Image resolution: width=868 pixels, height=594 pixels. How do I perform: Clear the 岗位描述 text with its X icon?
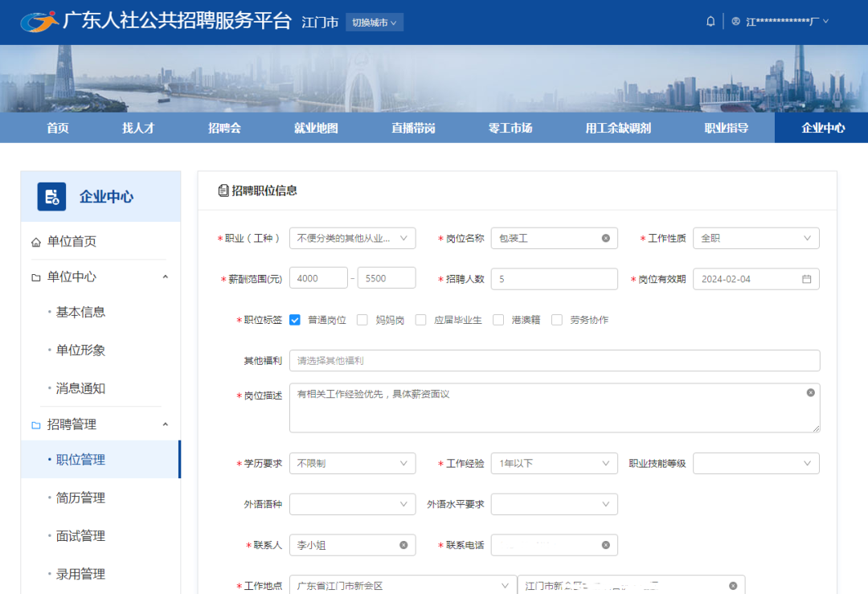[x=810, y=391]
